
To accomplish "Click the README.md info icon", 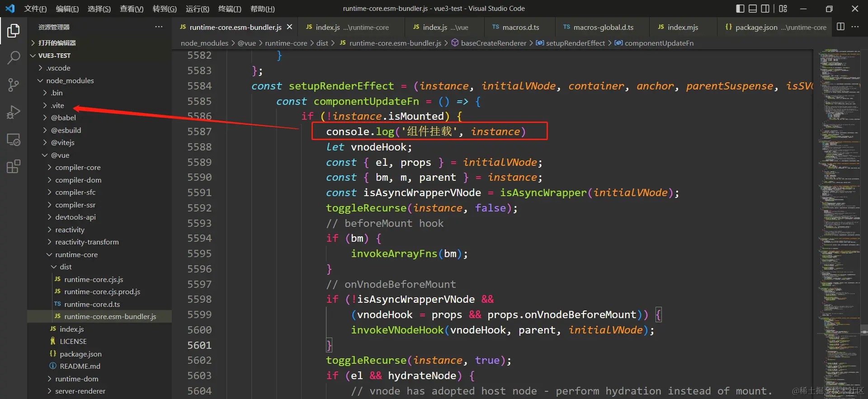I will point(53,366).
